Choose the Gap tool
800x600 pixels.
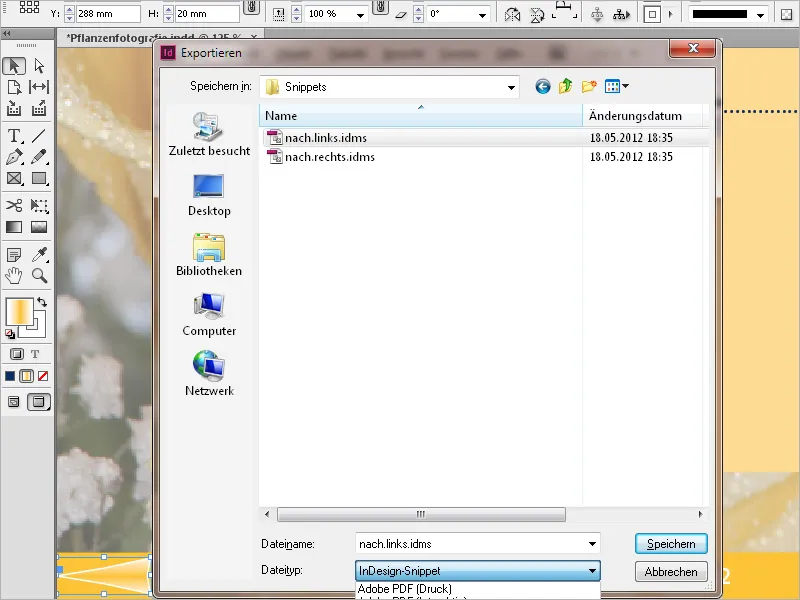pos(39,87)
